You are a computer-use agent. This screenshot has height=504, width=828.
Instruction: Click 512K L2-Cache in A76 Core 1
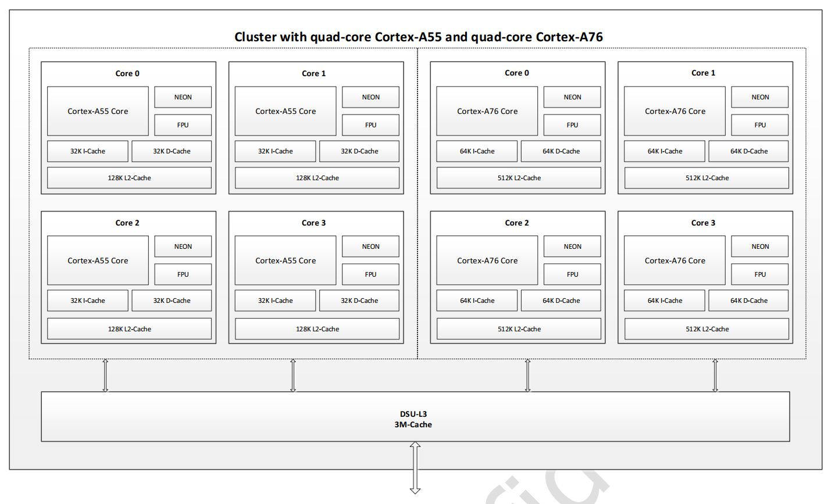706,178
